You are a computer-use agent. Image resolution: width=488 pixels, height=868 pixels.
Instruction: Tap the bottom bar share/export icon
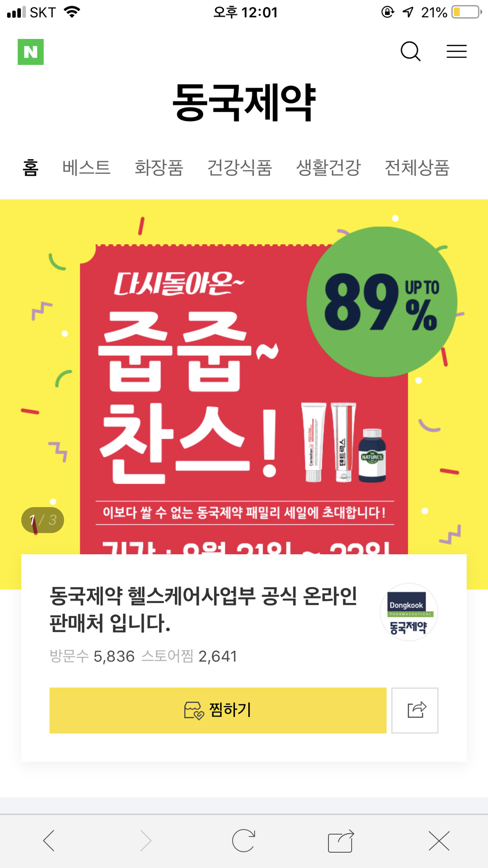[x=341, y=840]
